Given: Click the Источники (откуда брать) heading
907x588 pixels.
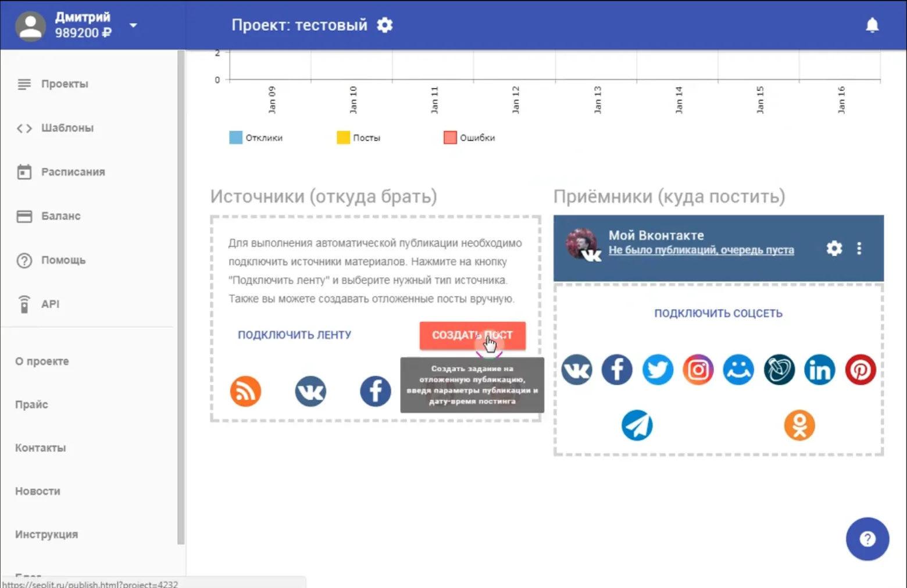Looking at the screenshot, I should [324, 196].
